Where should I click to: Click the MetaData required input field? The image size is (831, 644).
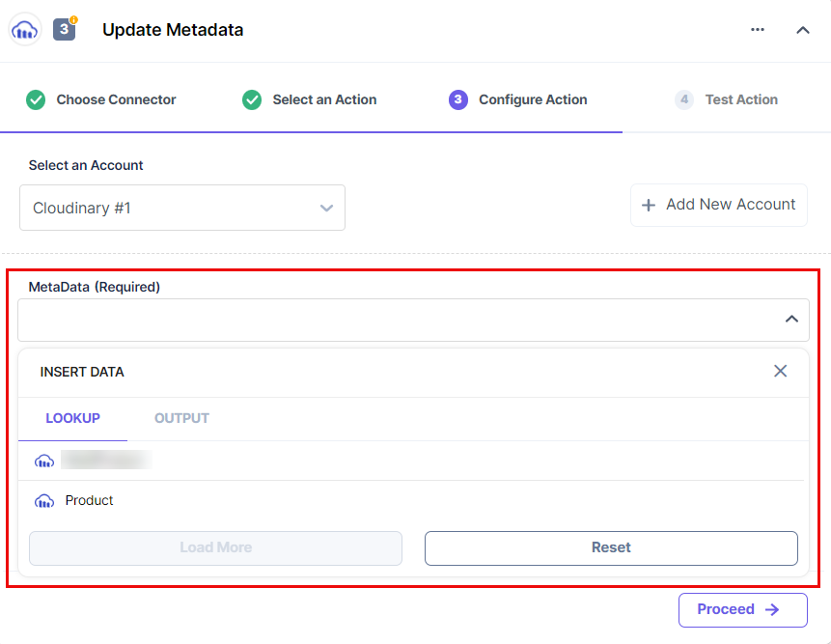[413, 321]
